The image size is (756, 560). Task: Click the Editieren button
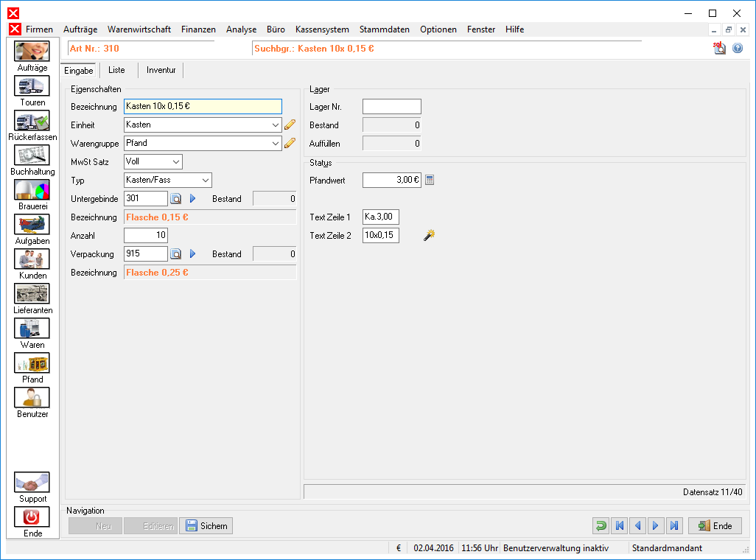151,526
